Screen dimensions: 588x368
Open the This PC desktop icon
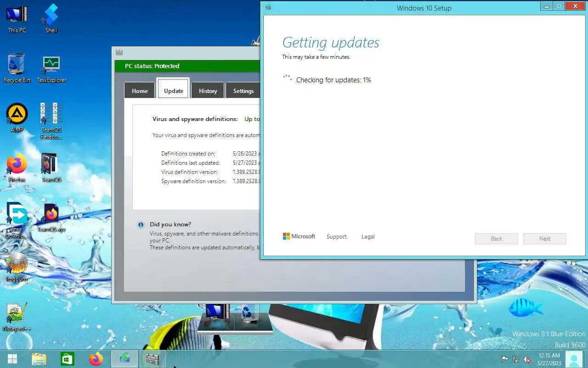click(x=17, y=18)
